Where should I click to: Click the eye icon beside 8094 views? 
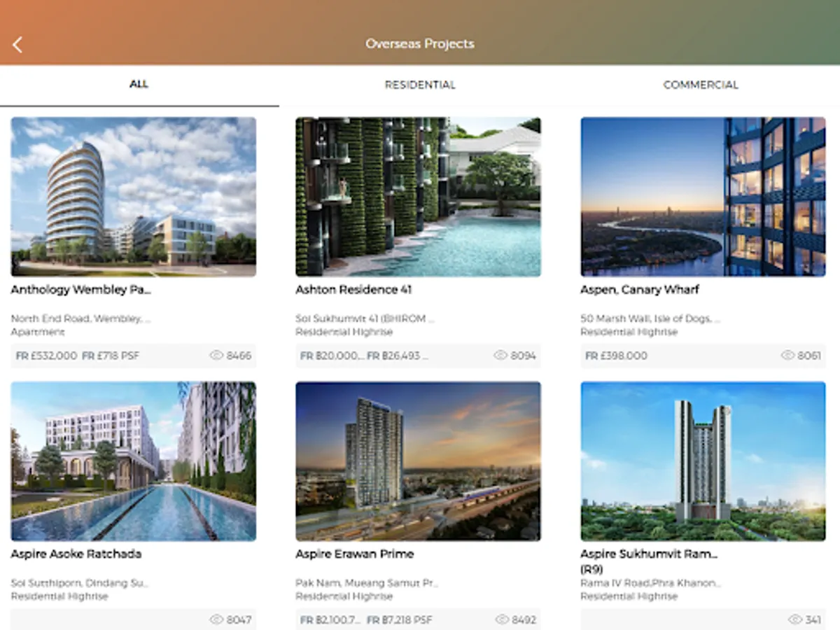500,356
